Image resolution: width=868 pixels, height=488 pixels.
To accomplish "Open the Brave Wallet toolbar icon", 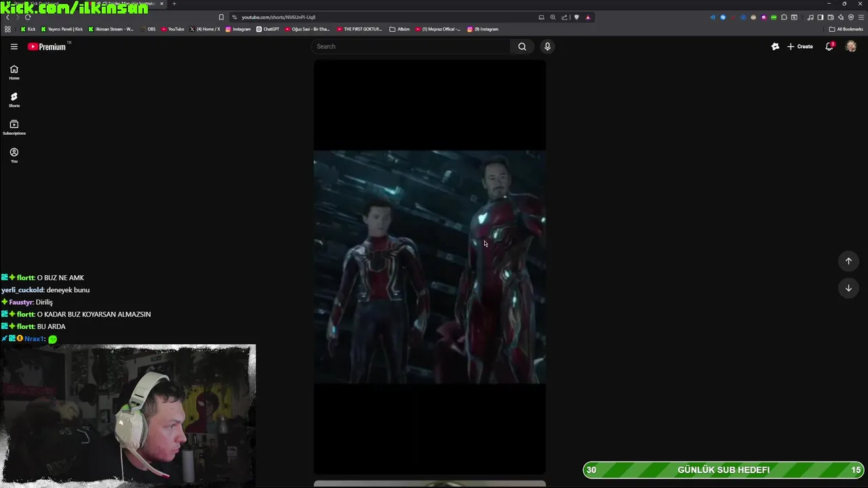I will (831, 17).
